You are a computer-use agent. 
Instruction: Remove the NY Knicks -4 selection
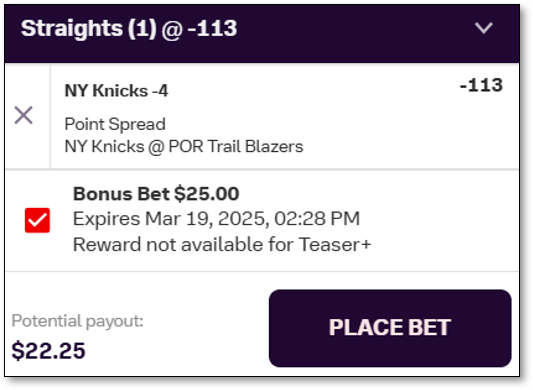pos(23,115)
